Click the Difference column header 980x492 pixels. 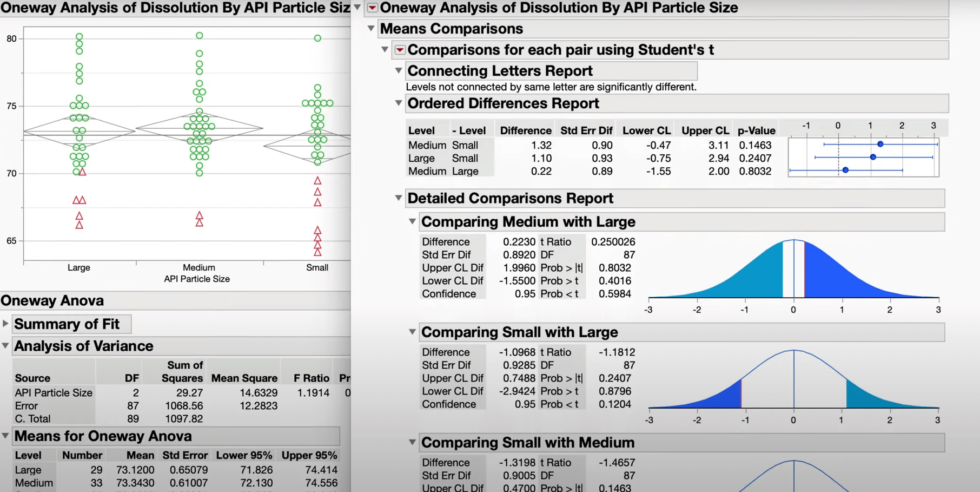(526, 130)
